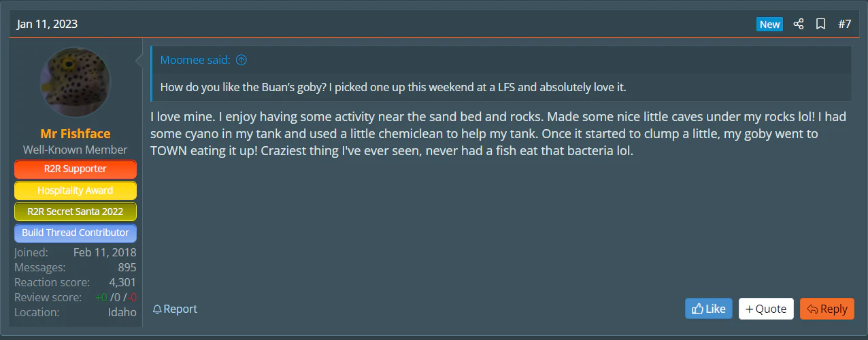Open Mr Fishface's avatar picture
The height and width of the screenshot is (340, 868).
75,82
